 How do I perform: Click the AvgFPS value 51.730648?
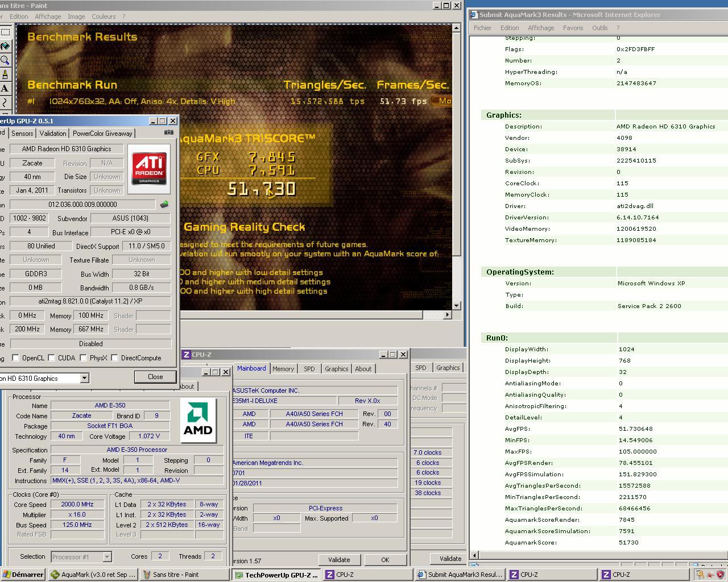click(635, 429)
